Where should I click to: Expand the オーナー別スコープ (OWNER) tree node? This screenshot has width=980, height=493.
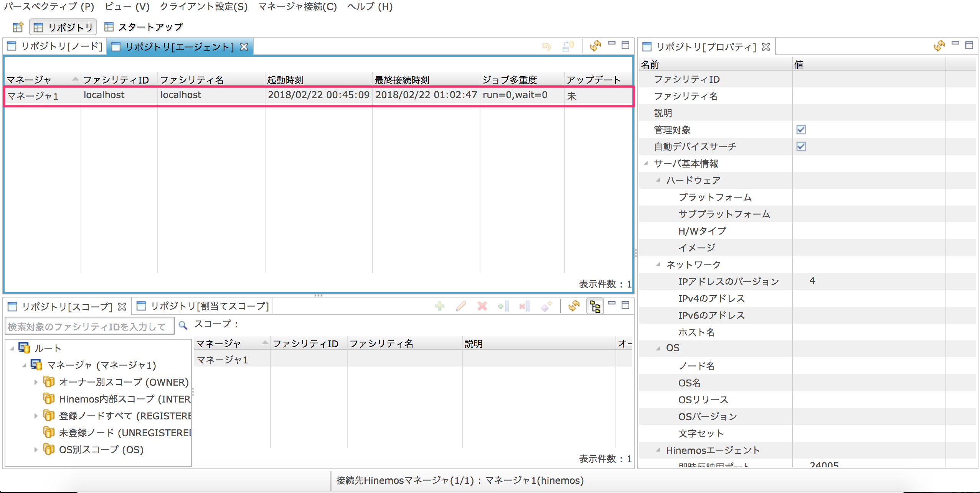tap(36, 382)
